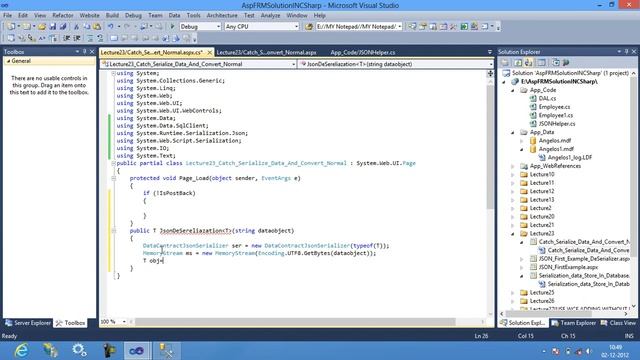Click Copy Web Site icon in Solution Explorer
640x360 pixels.
556,62
